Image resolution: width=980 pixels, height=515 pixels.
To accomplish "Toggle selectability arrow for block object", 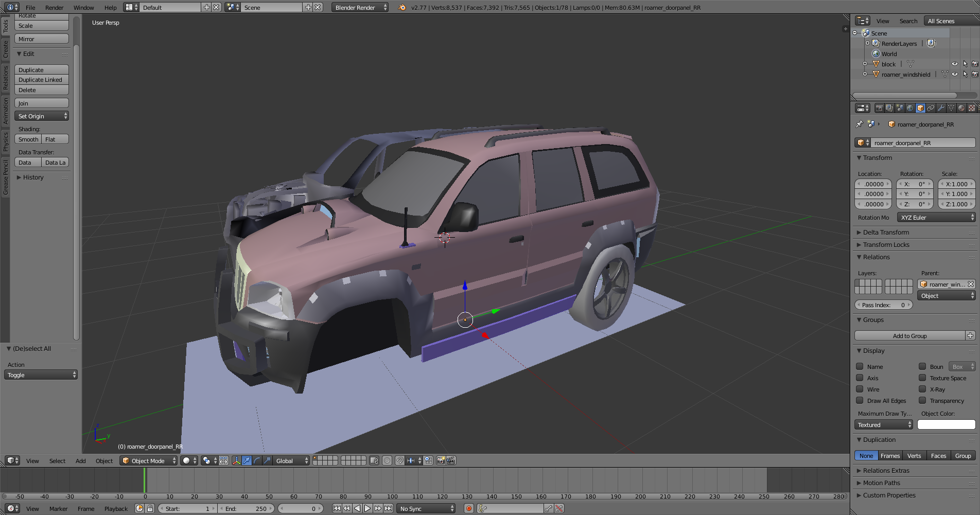I will coord(965,64).
